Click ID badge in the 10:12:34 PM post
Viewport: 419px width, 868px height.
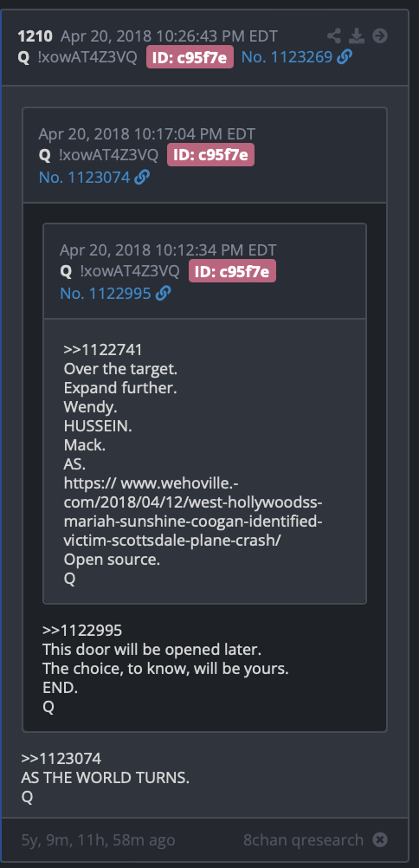(x=233, y=271)
